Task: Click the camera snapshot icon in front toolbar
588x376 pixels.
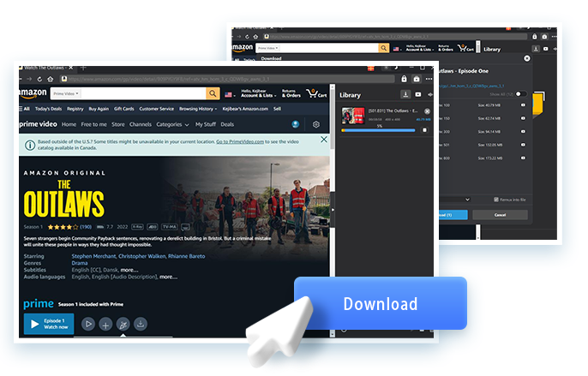Action: (x=417, y=79)
